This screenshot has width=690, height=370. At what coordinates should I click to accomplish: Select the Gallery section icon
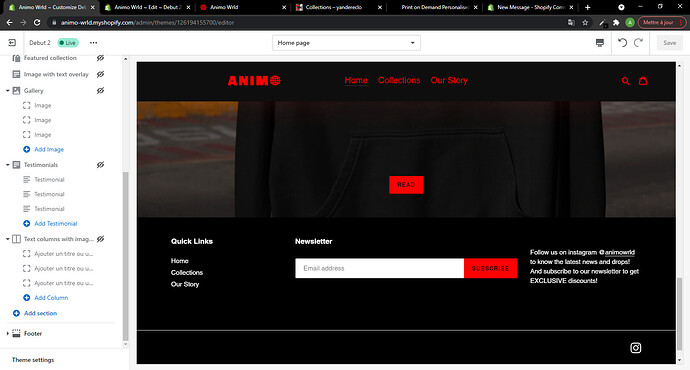click(16, 91)
